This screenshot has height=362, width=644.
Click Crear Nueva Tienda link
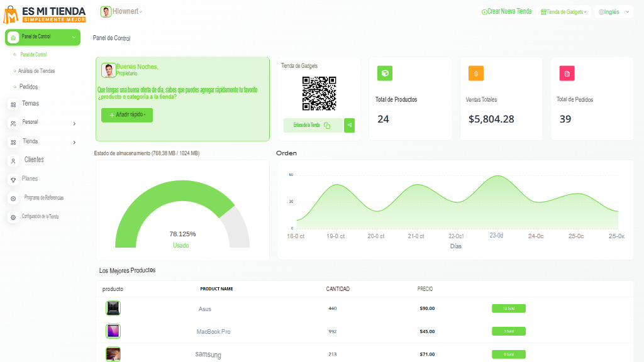(x=506, y=12)
